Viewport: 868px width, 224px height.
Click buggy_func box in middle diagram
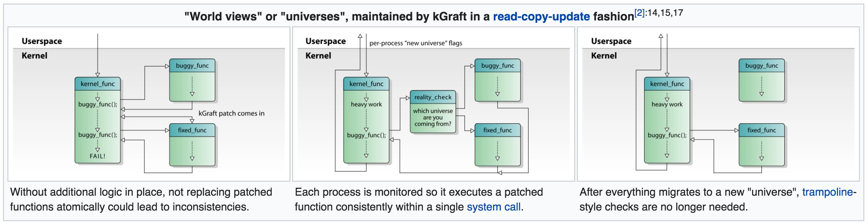coord(497,80)
